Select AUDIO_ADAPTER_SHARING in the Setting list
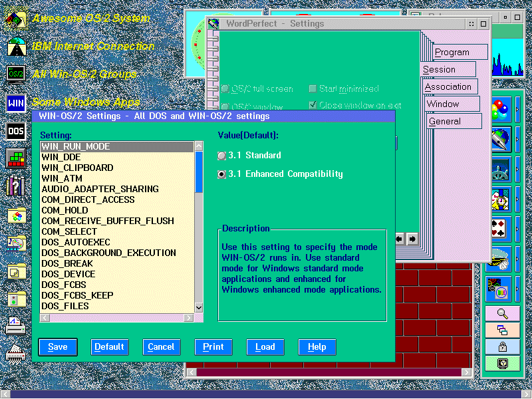The height and width of the screenshot is (399, 532). [x=117, y=190]
